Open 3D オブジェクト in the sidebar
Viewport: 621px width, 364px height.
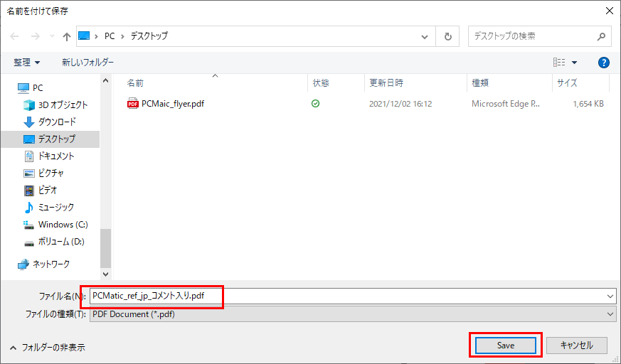coord(63,105)
